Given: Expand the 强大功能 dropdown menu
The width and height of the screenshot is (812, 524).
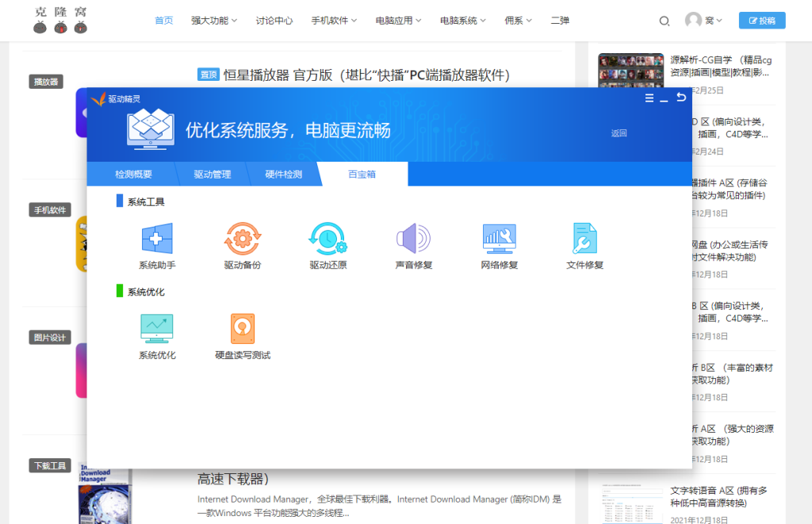Looking at the screenshot, I should coord(214,20).
